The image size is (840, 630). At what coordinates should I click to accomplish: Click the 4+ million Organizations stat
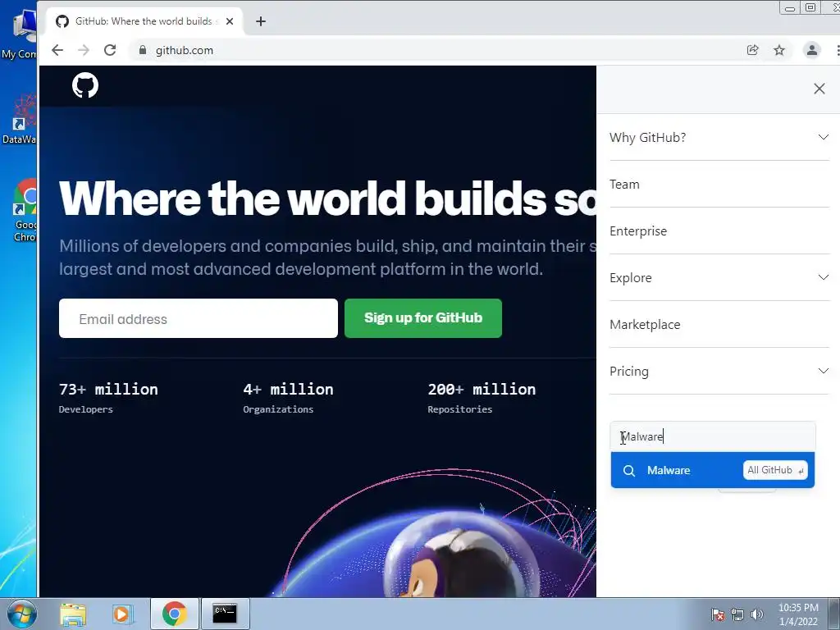coord(288,398)
